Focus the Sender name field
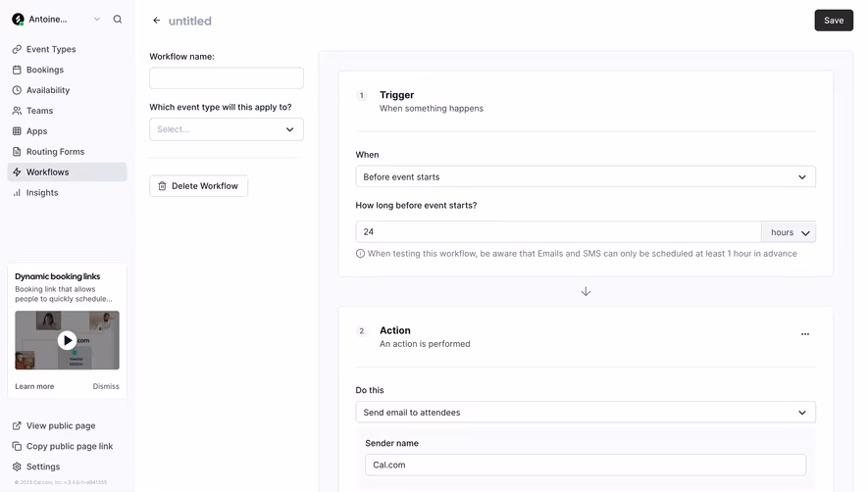Image resolution: width=868 pixels, height=492 pixels. pos(586,465)
